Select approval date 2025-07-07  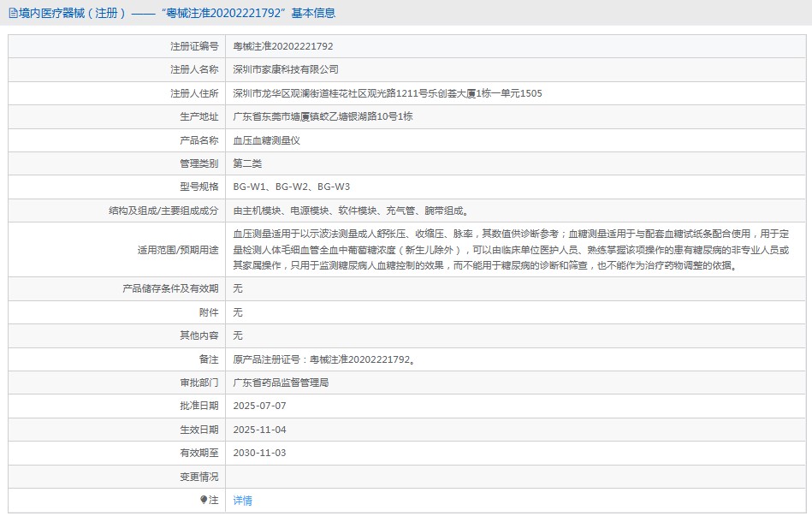[x=259, y=406]
